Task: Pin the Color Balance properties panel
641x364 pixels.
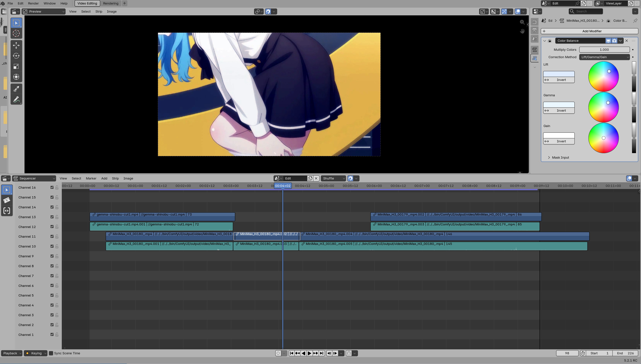Action: [x=635, y=21]
